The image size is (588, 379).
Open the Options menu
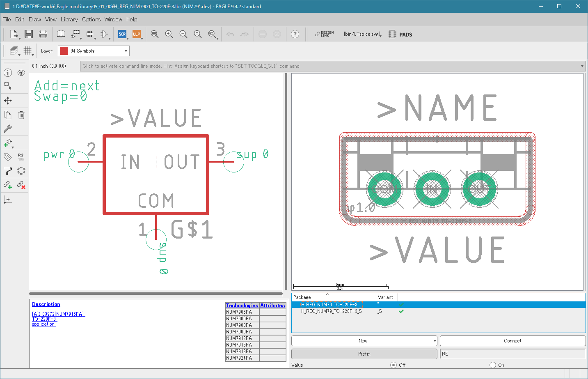(91, 19)
